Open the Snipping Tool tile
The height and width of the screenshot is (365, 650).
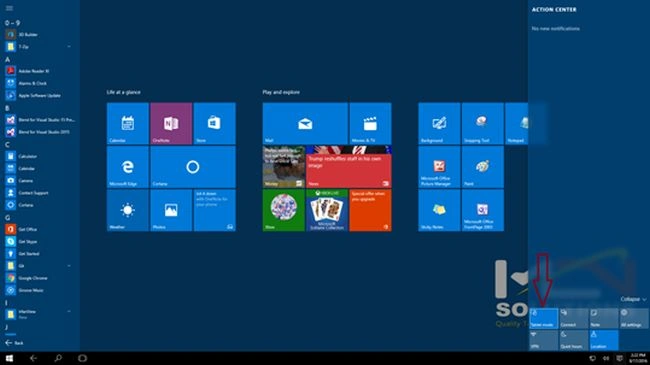click(x=483, y=124)
